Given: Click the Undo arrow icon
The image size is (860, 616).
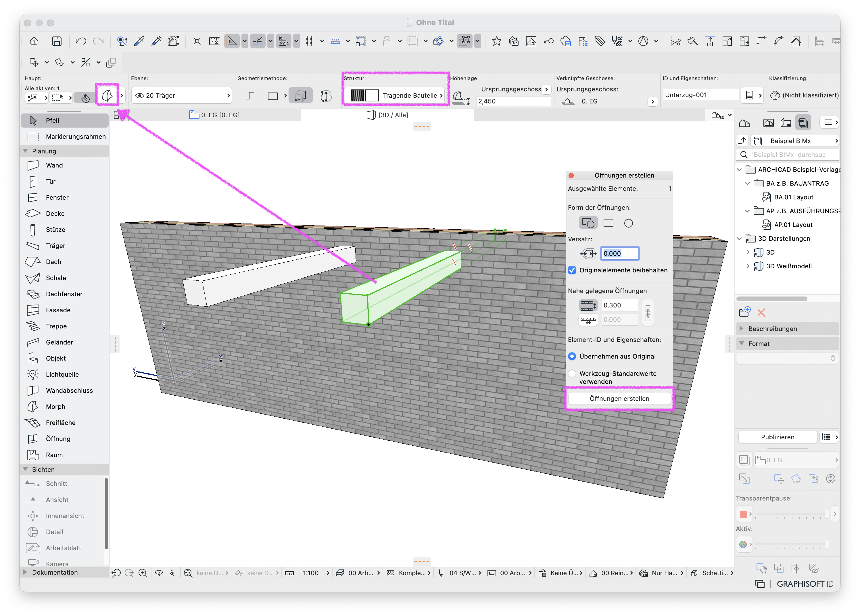Looking at the screenshot, I should pyautogui.click(x=80, y=41).
